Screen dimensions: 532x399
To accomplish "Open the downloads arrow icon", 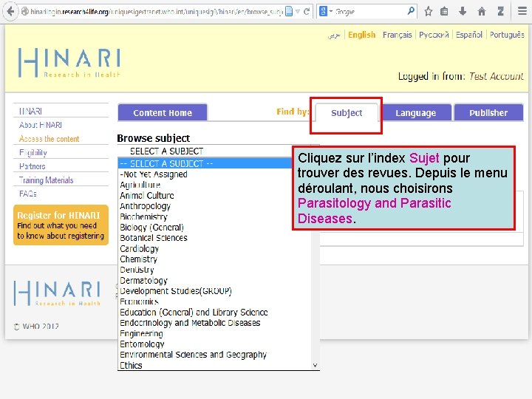I will click(463, 12).
